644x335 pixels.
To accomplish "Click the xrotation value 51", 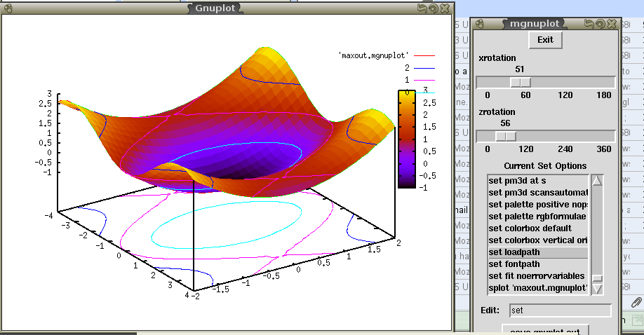I will pyautogui.click(x=520, y=69).
